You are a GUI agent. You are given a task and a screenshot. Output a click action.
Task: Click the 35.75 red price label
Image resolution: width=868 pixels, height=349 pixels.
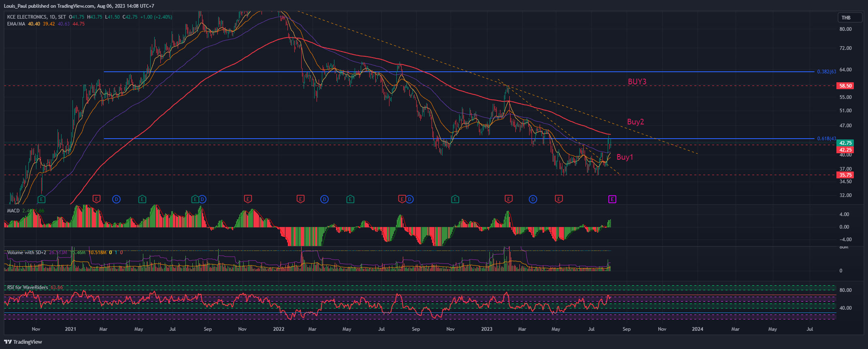(x=845, y=175)
